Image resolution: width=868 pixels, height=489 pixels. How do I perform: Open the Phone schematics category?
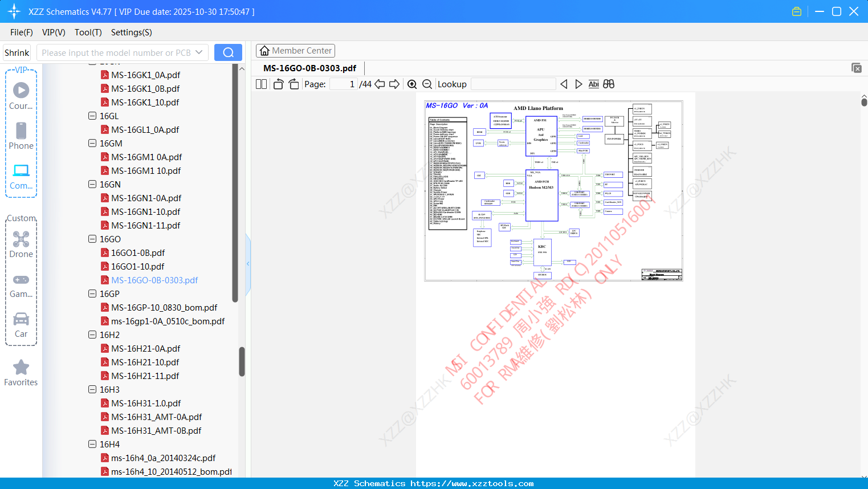[x=21, y=136]
